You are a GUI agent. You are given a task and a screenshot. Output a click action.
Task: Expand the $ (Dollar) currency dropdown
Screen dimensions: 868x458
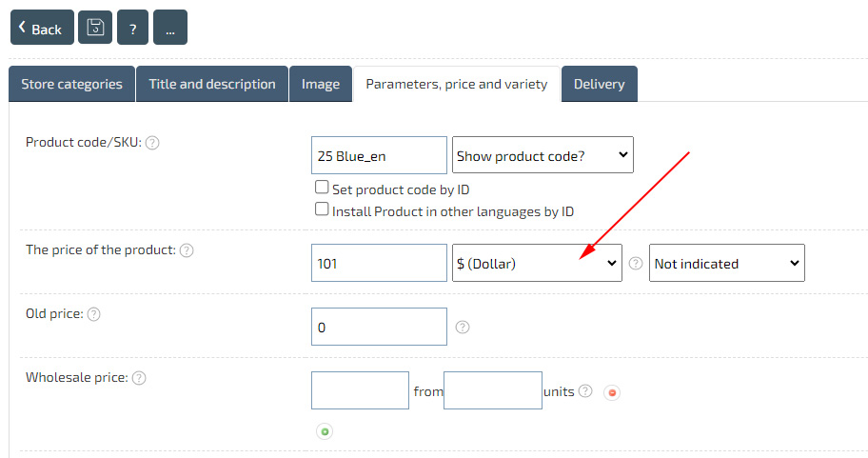pyautogui.click(x=537, y=264)
